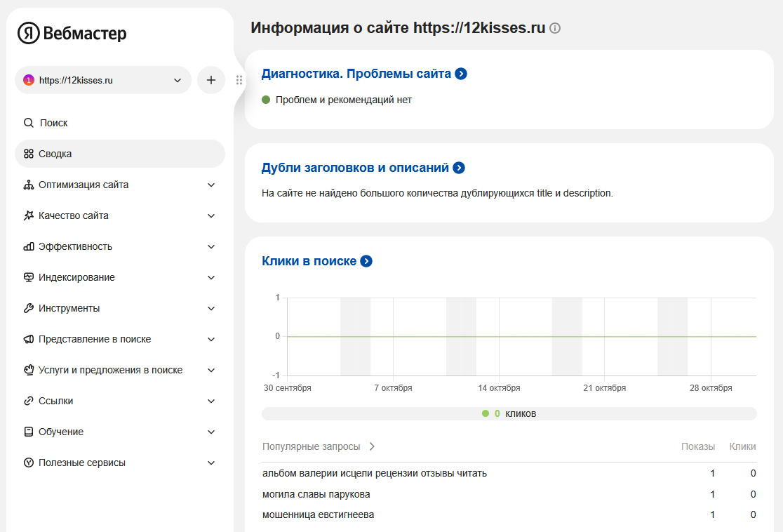Click 14 октября label on chart axis
Screen dimensions: 783x532
pos(499,388)
